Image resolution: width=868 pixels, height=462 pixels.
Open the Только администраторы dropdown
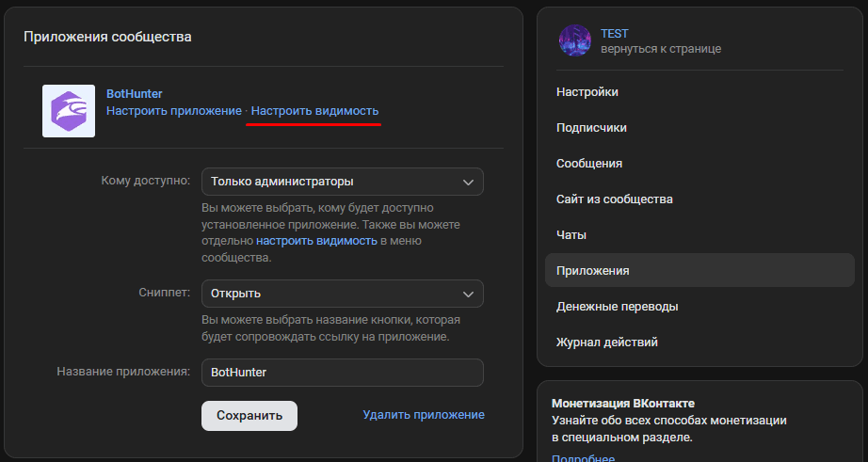pos(342,182)
